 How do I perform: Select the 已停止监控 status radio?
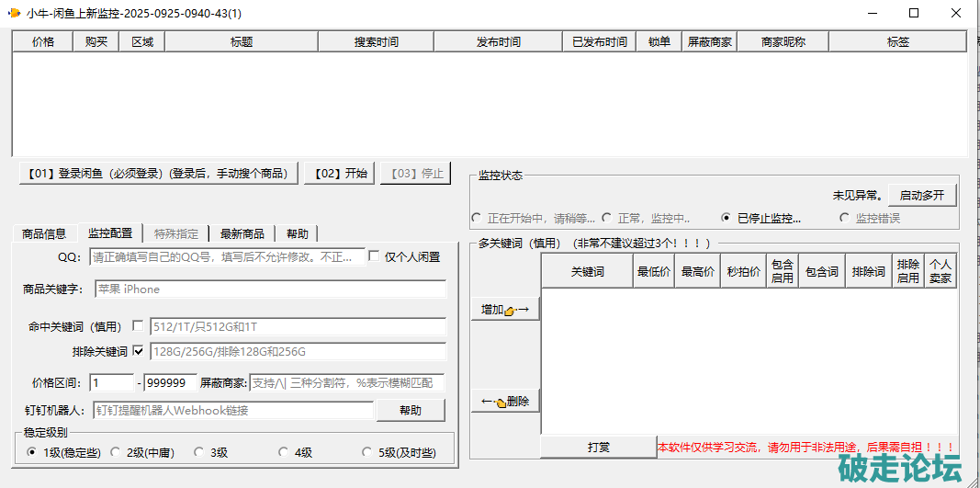(727, 219)
